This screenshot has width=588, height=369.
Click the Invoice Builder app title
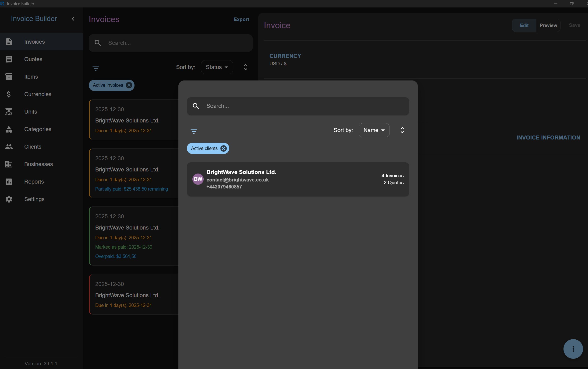tap(34, 18)
